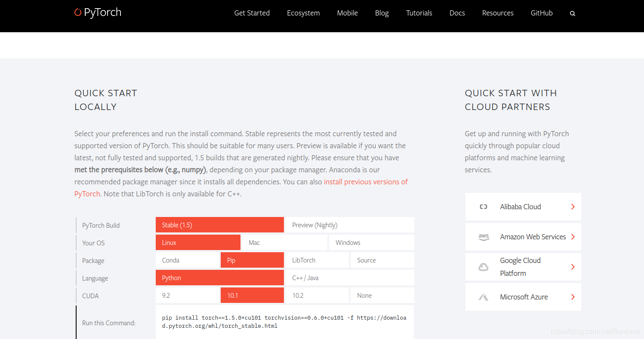The image size is (644, 339).
Task: Click the Package row label
Action: click(93, 260)
